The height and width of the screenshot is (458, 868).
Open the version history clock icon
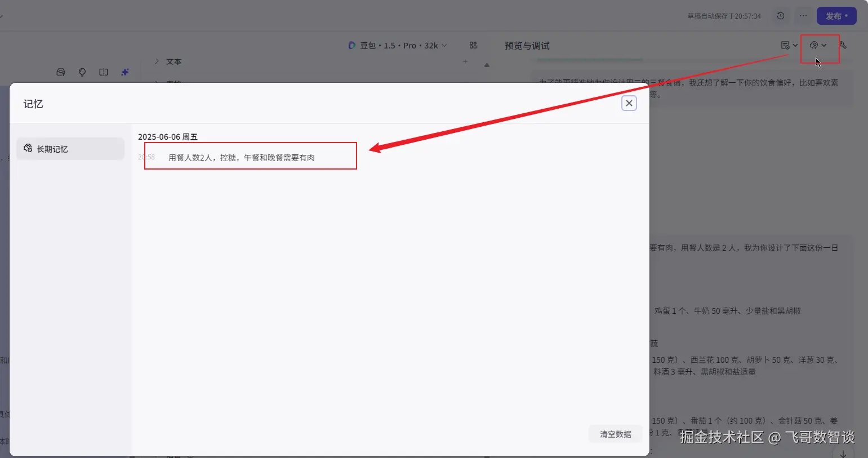pyautogui.click(x=781, y=16)
